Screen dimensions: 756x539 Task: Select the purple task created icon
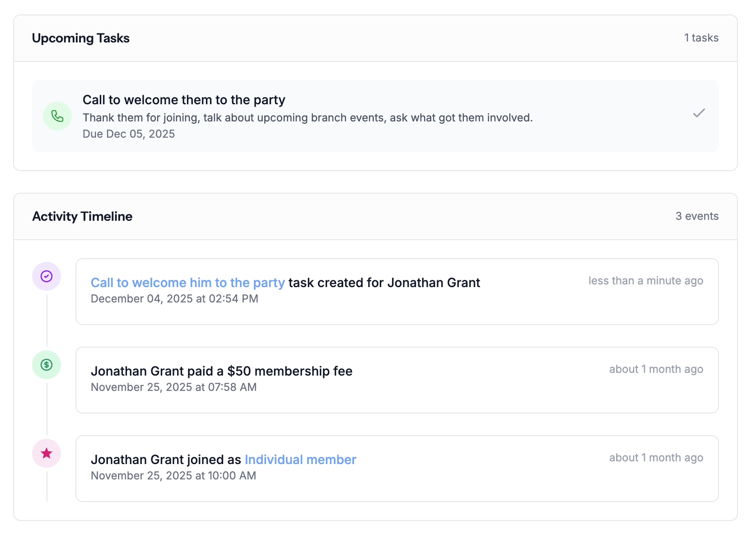46,276
